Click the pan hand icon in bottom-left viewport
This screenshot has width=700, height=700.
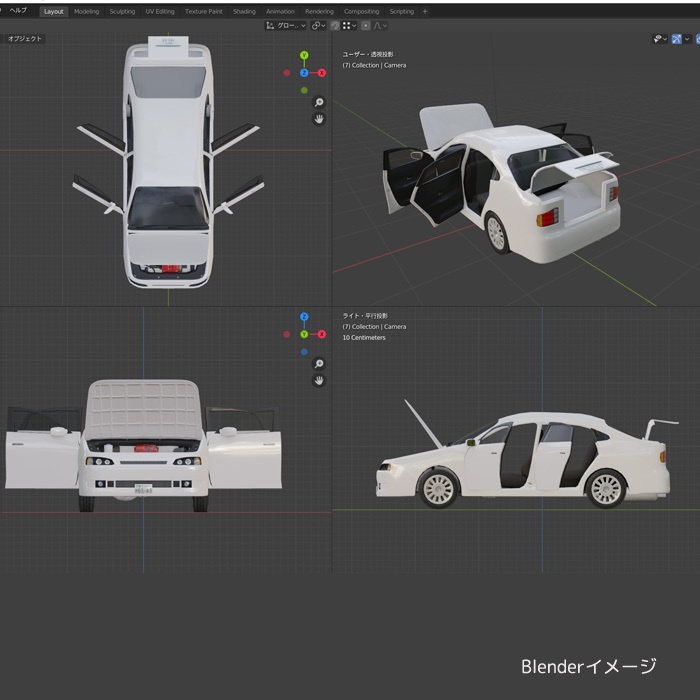click(319, 381)
